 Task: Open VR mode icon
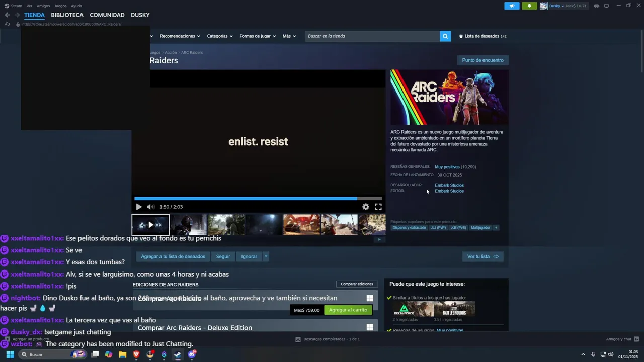(596, 6)
